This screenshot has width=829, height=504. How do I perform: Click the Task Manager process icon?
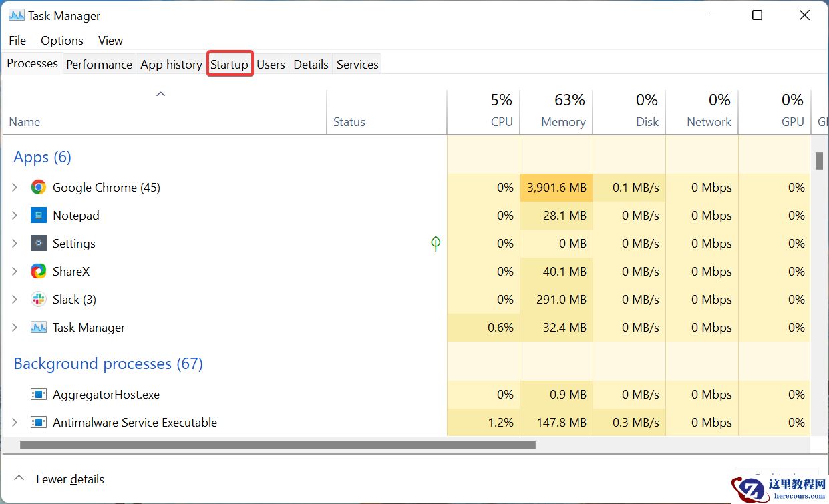coord(39,328)
